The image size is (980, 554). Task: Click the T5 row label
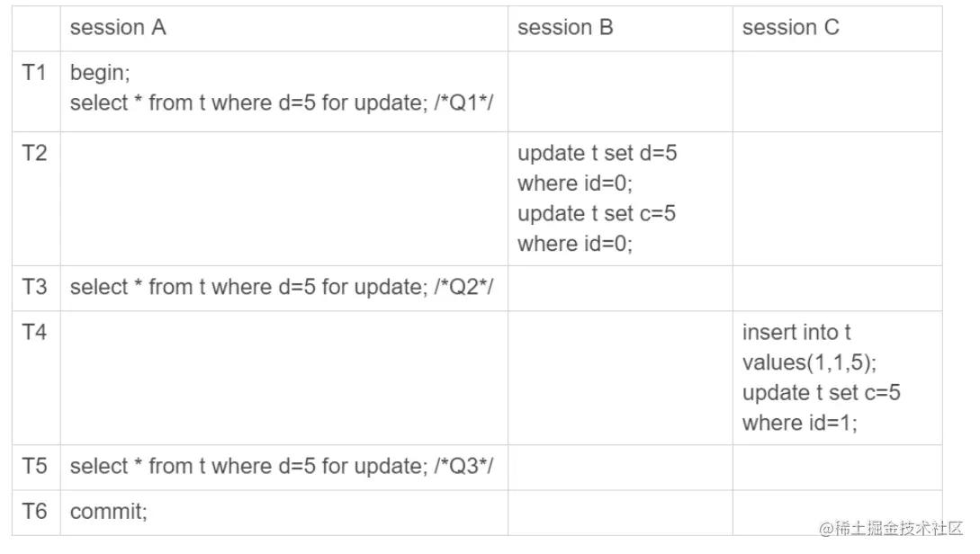pyautogui.click(x=34, y=466)
